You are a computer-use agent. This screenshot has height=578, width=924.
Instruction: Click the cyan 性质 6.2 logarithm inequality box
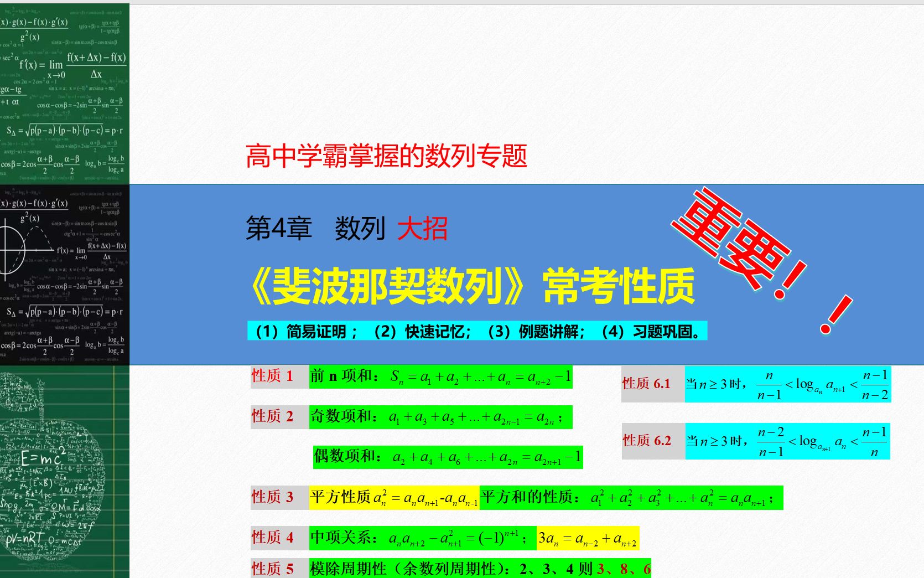(x=788, y=441)
